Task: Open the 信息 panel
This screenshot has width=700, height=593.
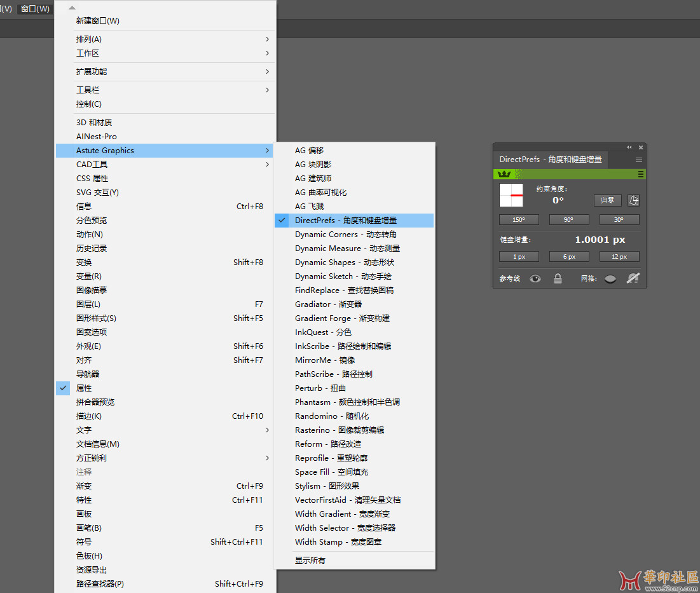Action: 165,206
